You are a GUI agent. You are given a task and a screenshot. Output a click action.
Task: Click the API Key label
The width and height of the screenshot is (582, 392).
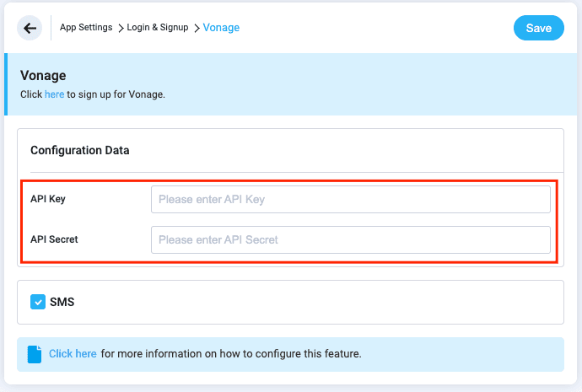[x=48, y=199]
